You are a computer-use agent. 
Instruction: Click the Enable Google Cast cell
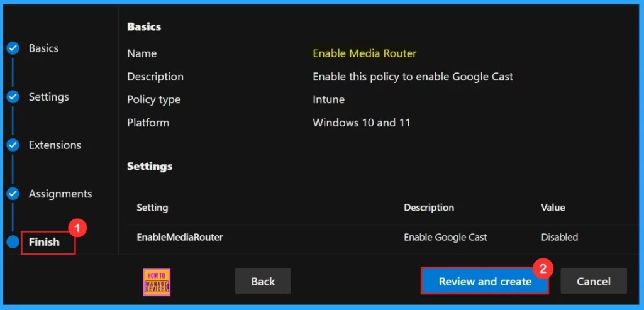(446, 237)
